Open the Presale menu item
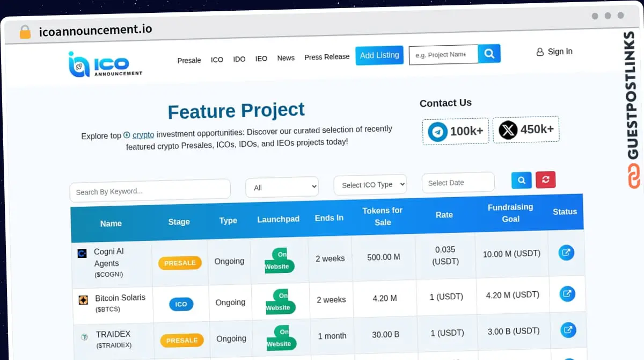Screen dimensions: 644x360 pyautogui.click(x=189, y=60)
